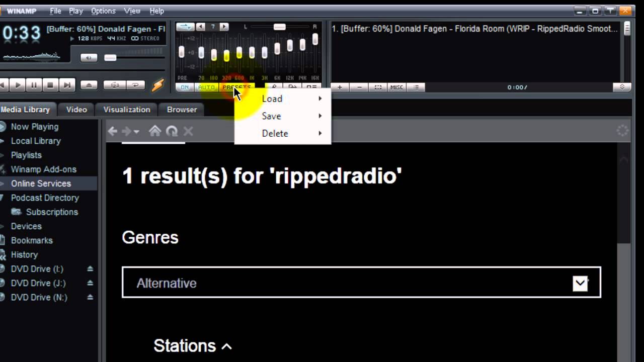Select the Donald Fagen playlist entry
The height and width of the screenshot is (362, 644).
click(475, 29)
